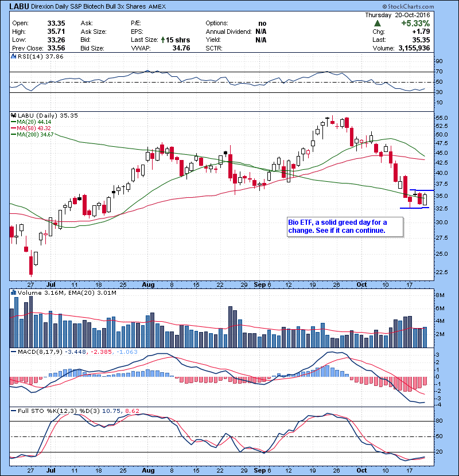Click the Last price 35.35
Screen dimensions: 459x476
click(421, 40)
